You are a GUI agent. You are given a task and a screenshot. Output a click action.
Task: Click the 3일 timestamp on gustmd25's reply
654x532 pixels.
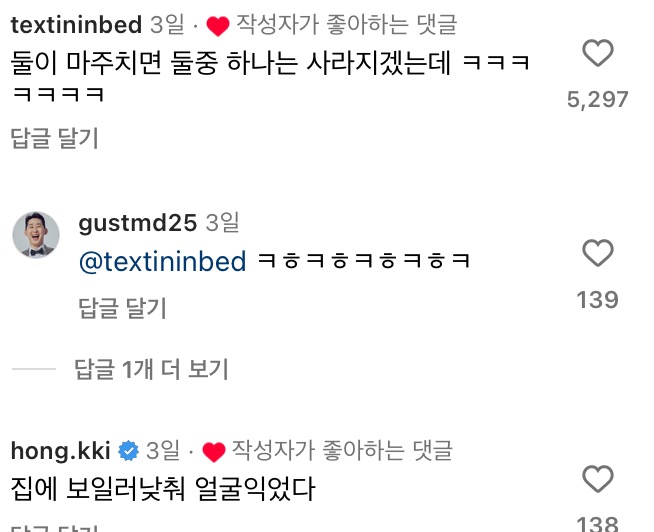[x=222, y=223]
